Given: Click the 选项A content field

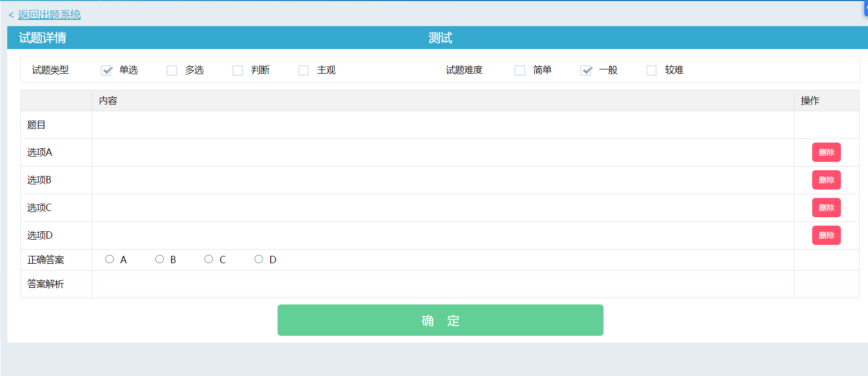Looking at the screenshot, I should 442,152.
